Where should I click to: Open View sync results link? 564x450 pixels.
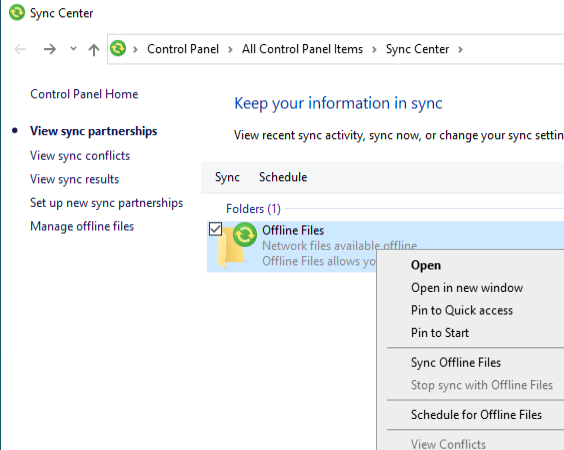[74, 179]
